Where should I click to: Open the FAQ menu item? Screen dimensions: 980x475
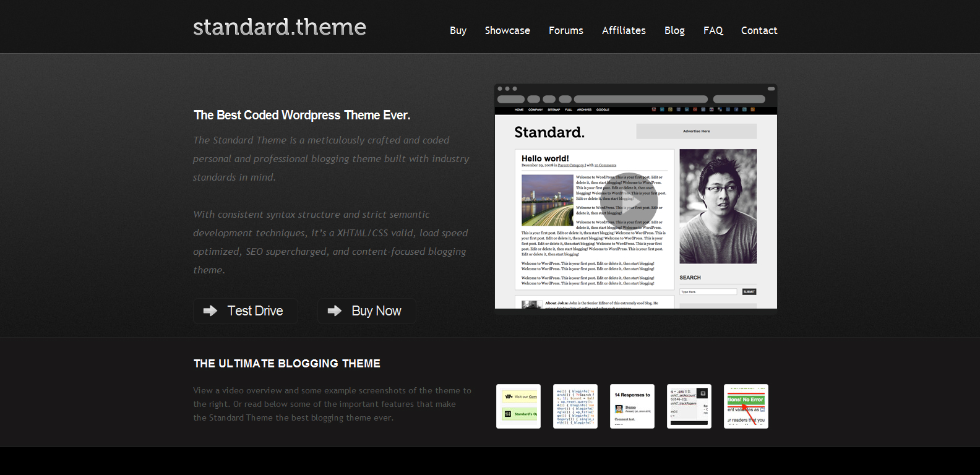[713, 30]
